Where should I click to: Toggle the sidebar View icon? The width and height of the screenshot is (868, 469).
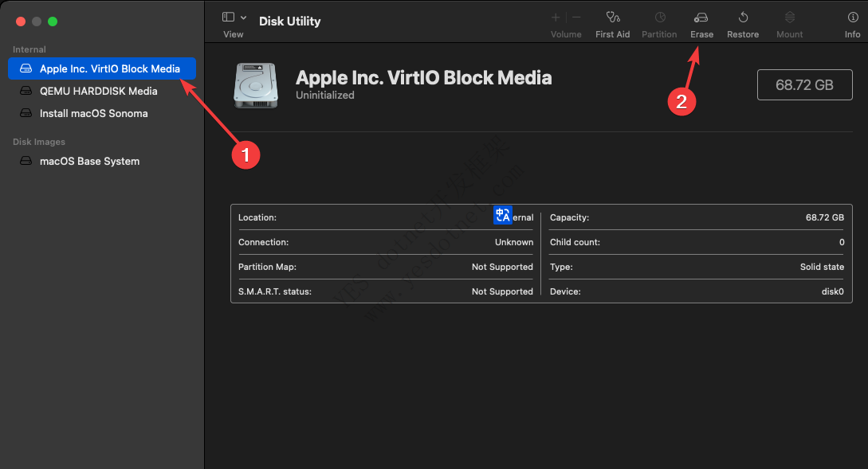(228, 18)
